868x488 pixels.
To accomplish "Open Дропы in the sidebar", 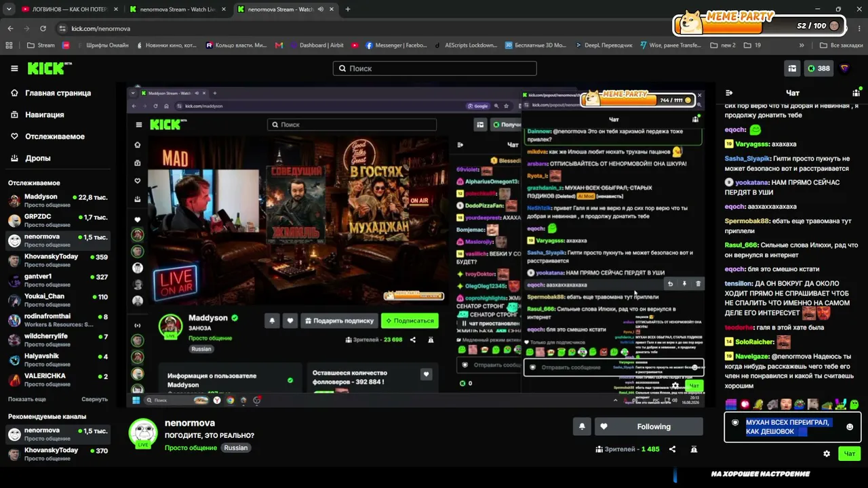I will pyautogui.click(x=31, y=158).
